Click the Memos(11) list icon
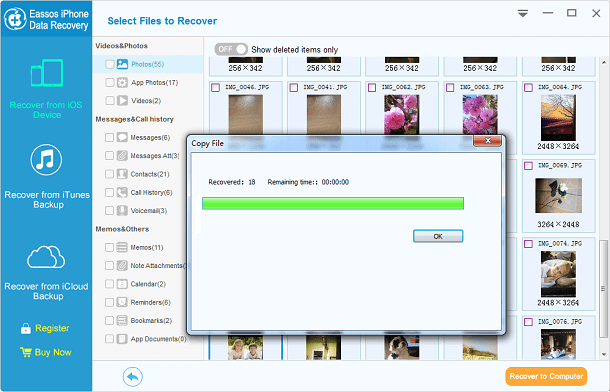 tap(122, 247)
